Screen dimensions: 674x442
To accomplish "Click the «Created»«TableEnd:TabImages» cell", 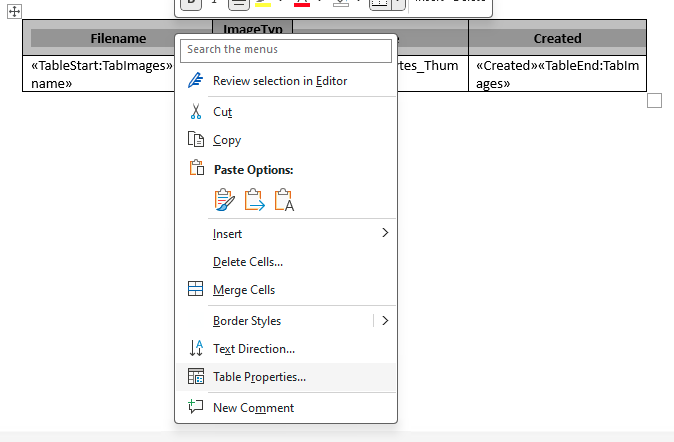I will click(x=557, y=74).
